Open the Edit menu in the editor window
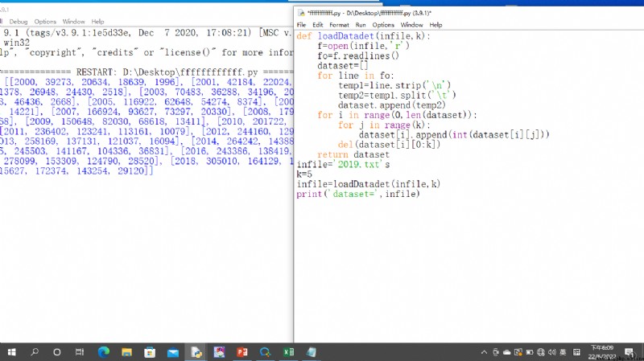 [317, 25]
